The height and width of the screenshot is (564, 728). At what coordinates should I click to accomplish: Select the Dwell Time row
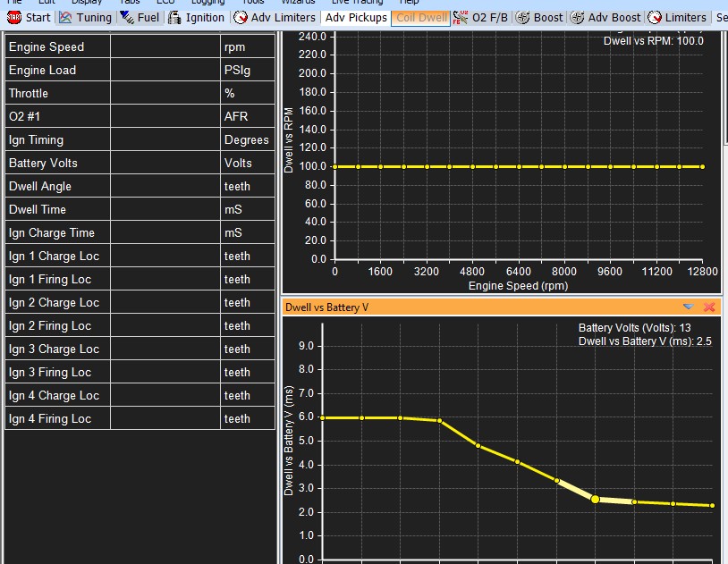pyautogui.click(x=58, y=209)
